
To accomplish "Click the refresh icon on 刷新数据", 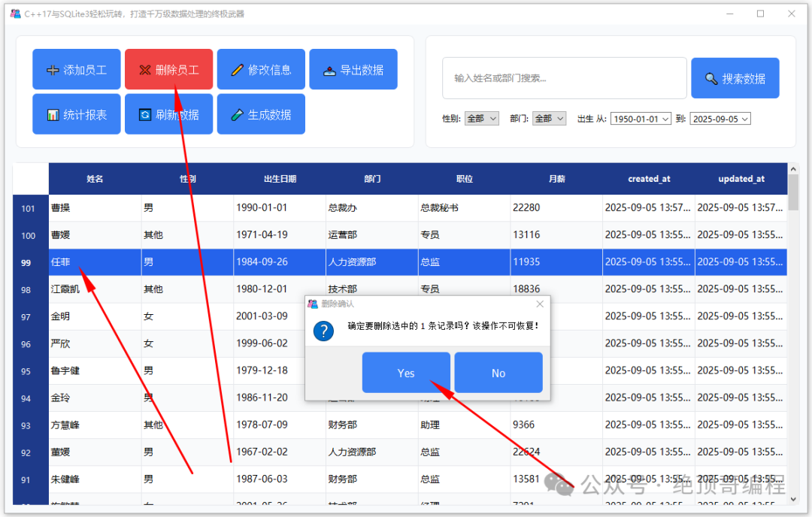I will 145,115.
